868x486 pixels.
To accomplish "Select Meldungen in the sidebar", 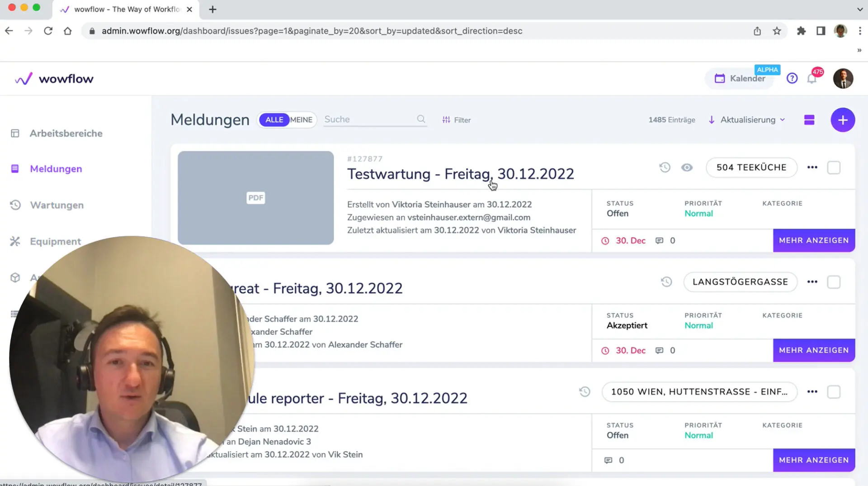I will pyautogui.click(x=56, y=169).
